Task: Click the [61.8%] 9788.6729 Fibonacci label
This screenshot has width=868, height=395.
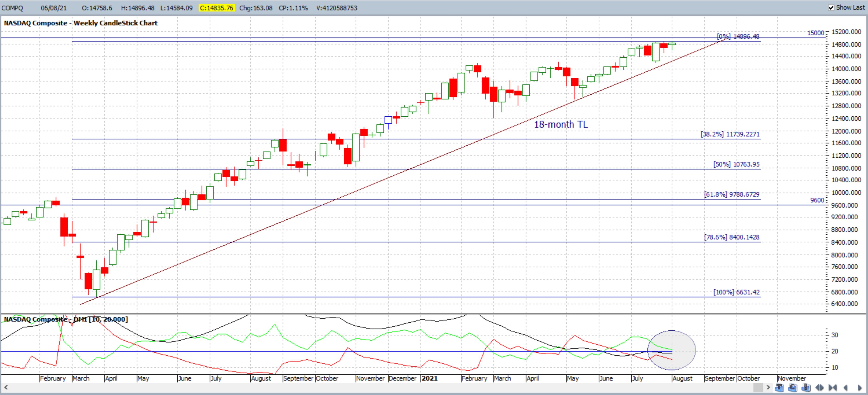Action: (732, 194)
